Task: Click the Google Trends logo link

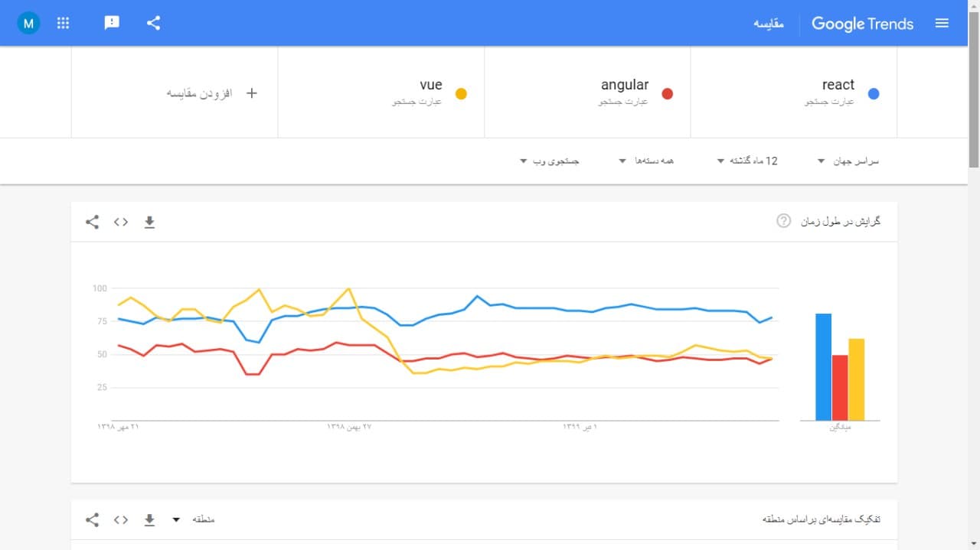Action: (x=862, y=24)
